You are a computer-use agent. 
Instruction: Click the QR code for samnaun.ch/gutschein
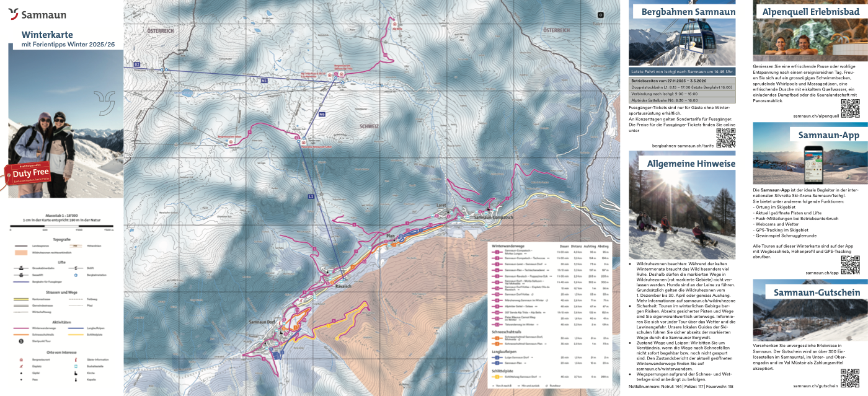[x=850, y=378]
